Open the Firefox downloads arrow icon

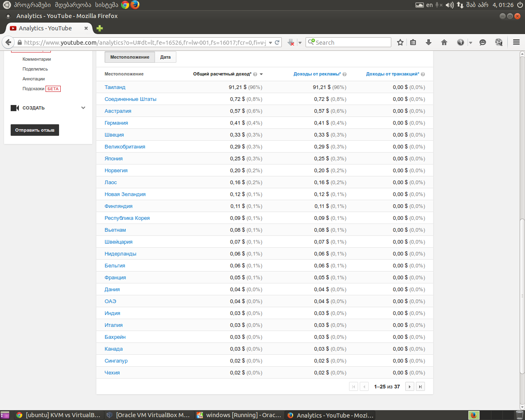click(x=429, y=42)
